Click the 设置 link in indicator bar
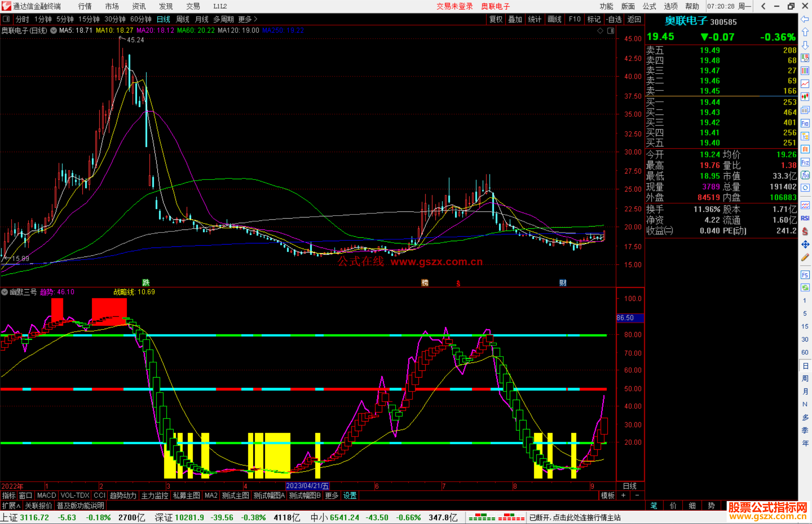Viewport: 812px width, 524px height. tap(350, 495)
